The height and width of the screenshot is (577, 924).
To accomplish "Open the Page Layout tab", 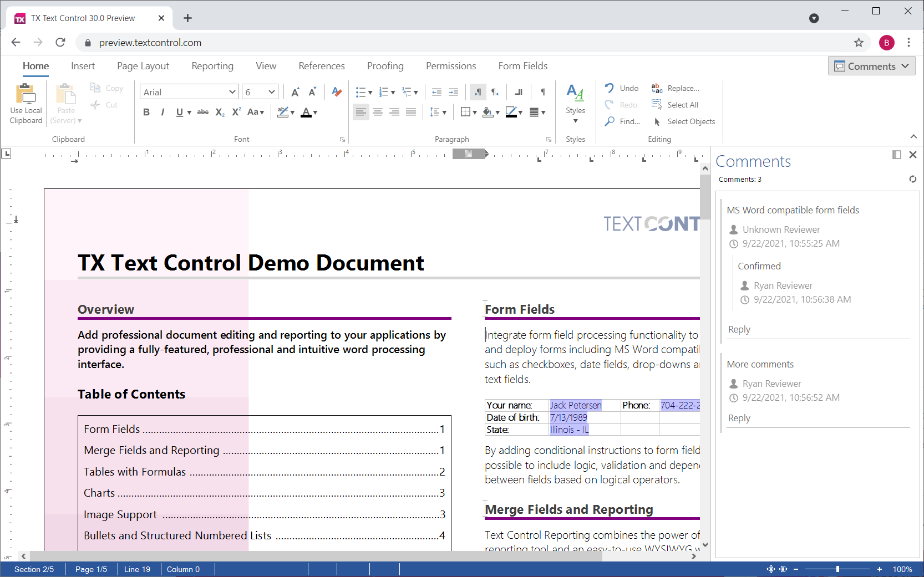I will [143, 66].
